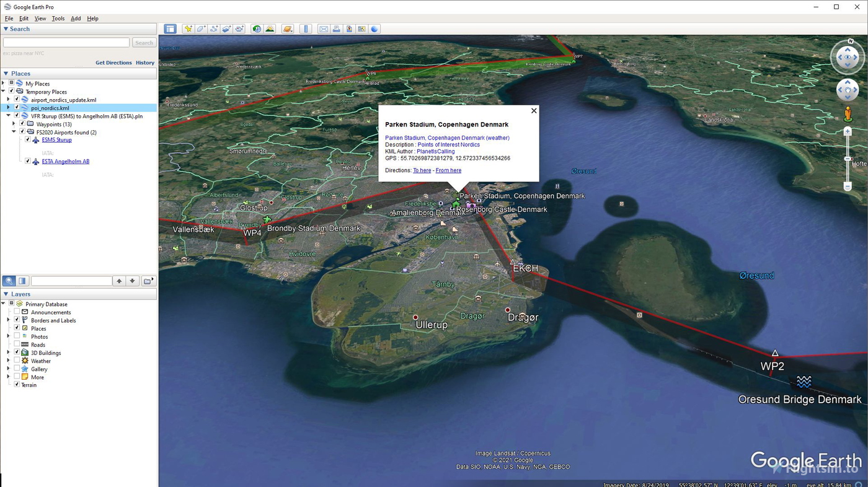Toggle sunlight with the sun icon
This screenshot has width=868, height=487.
[271, 29]
